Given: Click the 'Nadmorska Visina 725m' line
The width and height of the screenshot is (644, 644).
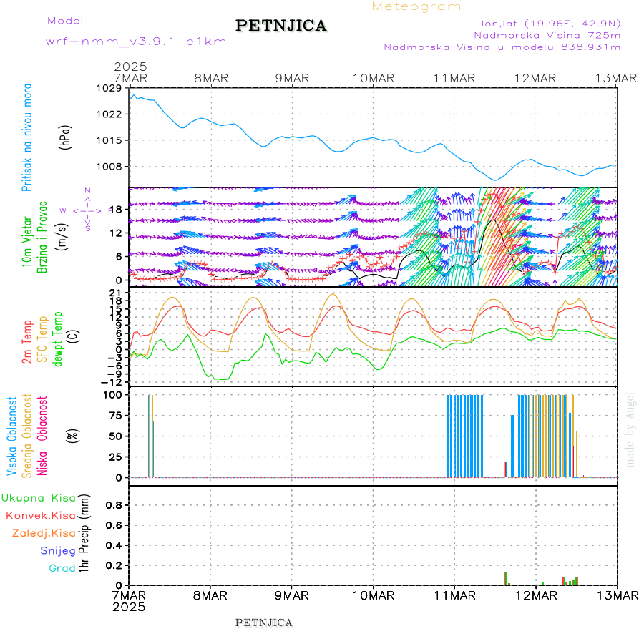Looking at the screenshot, I should 547,35.
